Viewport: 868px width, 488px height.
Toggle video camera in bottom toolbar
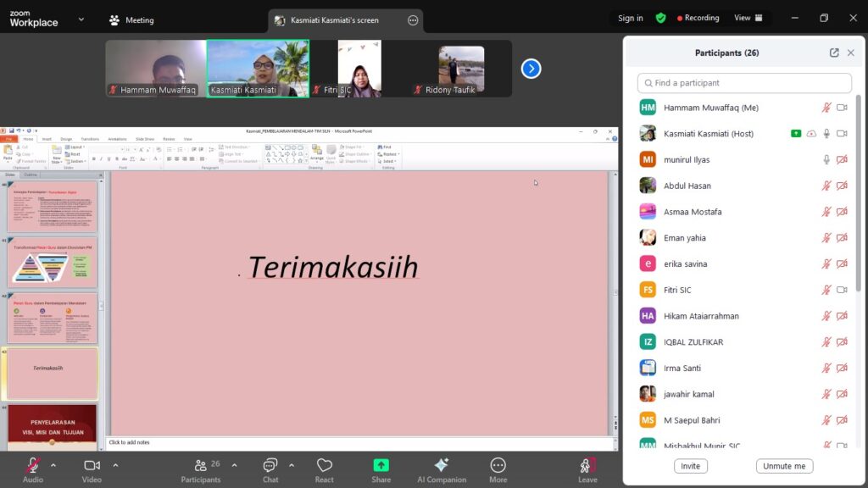pyautogui.click(x=92, y=469)
